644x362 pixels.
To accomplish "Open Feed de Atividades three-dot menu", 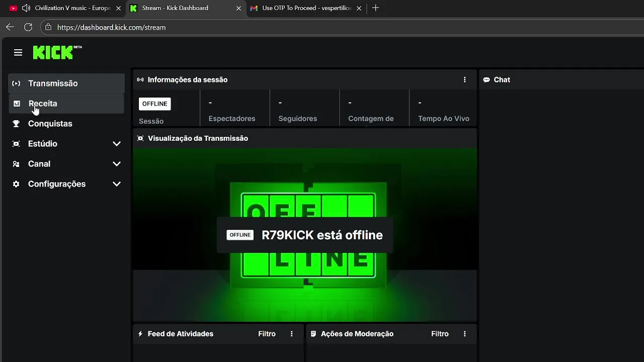I will tap(291, 334).
